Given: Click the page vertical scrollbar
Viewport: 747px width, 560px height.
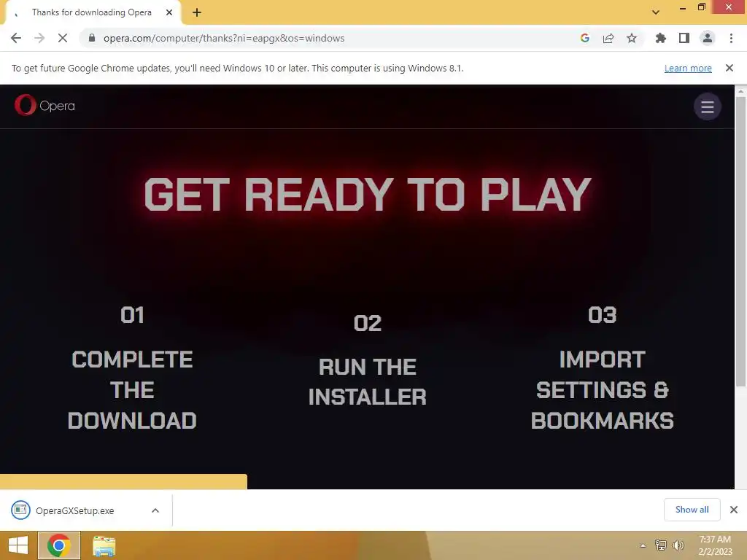Looking at the screenshot, I should pyautogui.click(x=741, y=242).
